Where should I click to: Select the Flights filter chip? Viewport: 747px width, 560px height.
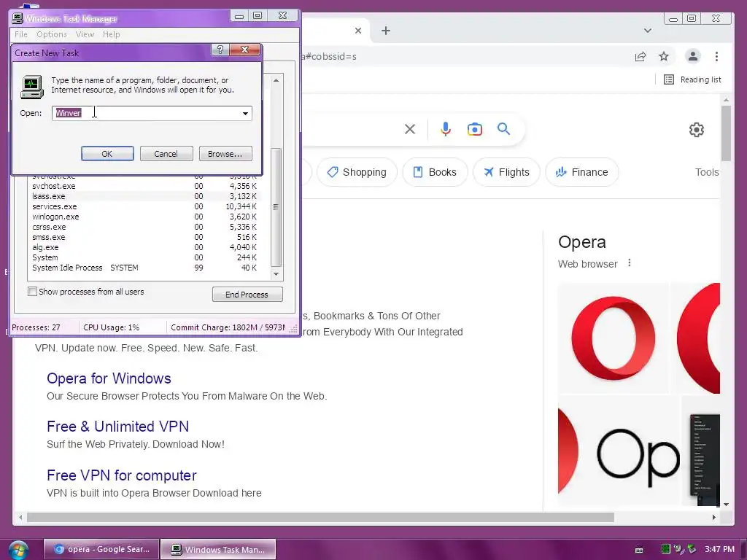pos(506,172)
